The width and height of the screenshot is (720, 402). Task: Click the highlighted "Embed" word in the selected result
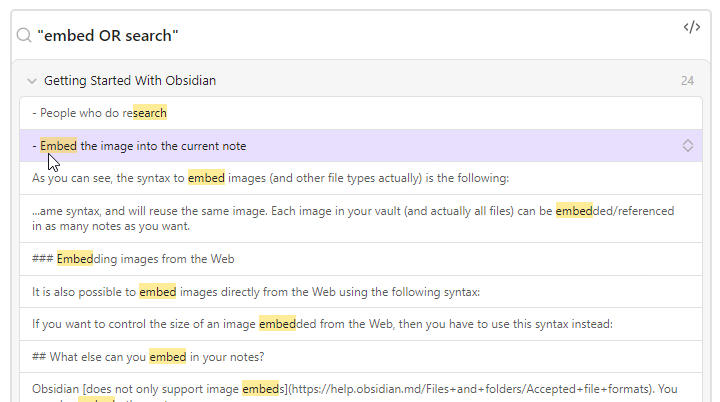pos(58,146)
